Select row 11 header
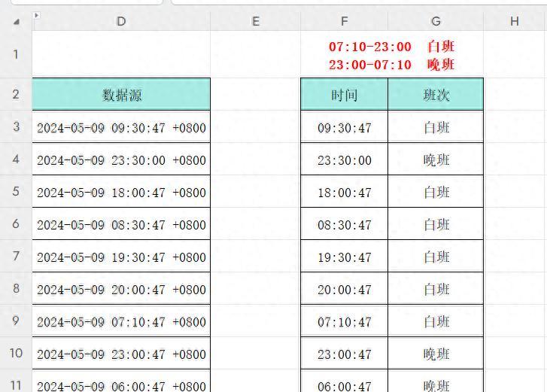Viewport: 547px width, 392px height. (x=16, y=381)
